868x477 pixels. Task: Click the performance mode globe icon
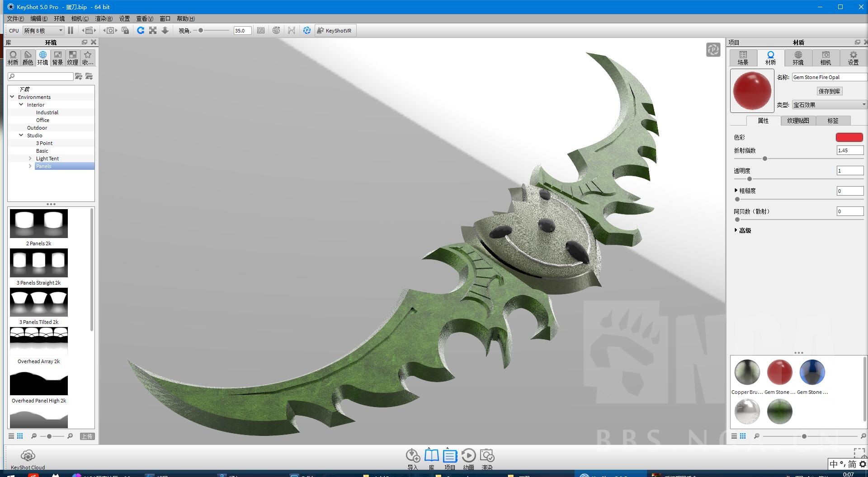[276, 30]
